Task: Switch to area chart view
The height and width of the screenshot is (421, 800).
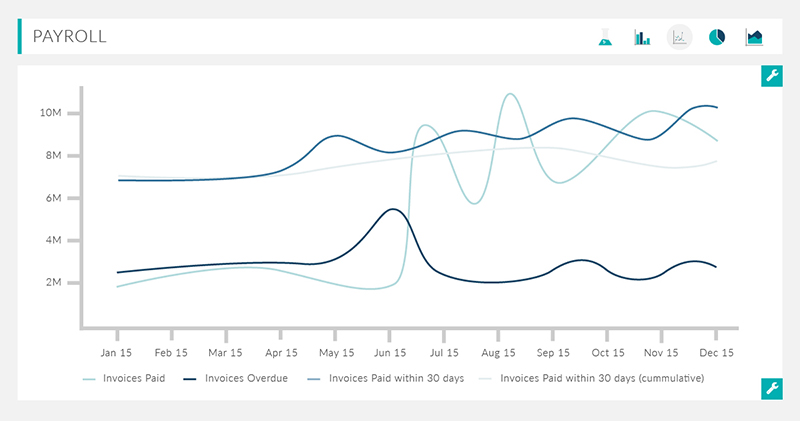Action: tap(754, 37)
